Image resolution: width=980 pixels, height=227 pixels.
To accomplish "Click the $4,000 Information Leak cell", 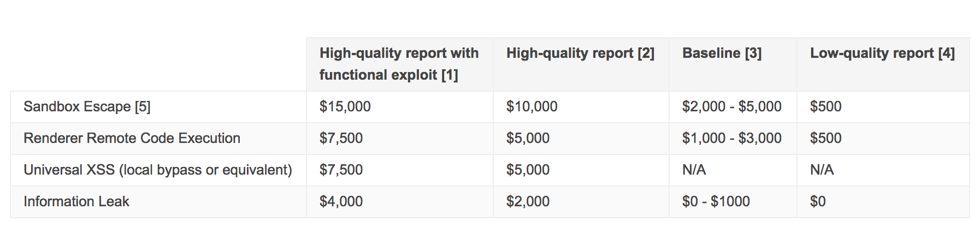I will (x=341, y=201).
